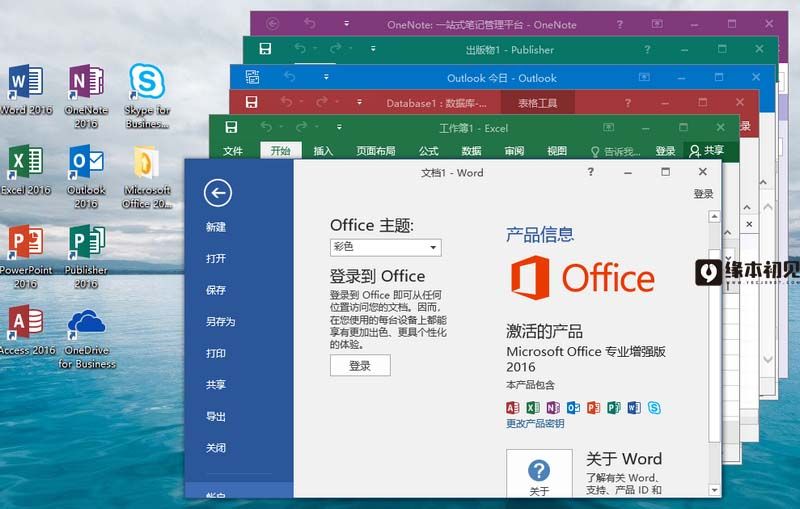This screenshot has width=800, height=509.
Task: Switch to the 数据 tab in Excel
Action: (471, 151)
